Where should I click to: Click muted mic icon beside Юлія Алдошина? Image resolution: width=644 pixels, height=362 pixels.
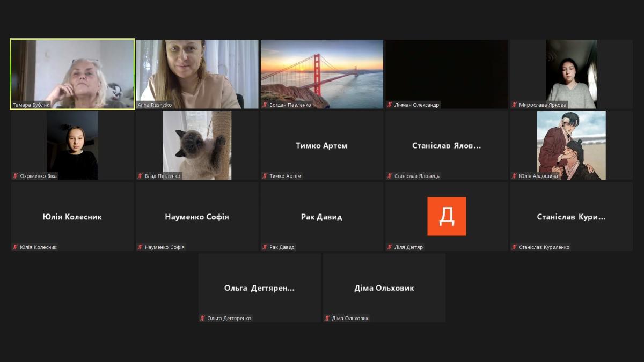tap(515, 176)
